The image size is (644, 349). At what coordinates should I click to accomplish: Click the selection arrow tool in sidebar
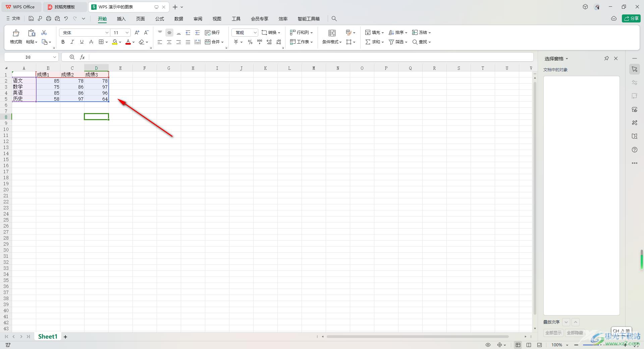pyautogui.click(x=635, y=69)
